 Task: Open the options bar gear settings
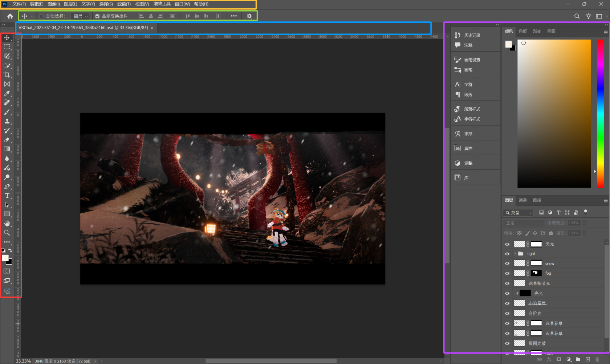(249, 16)
